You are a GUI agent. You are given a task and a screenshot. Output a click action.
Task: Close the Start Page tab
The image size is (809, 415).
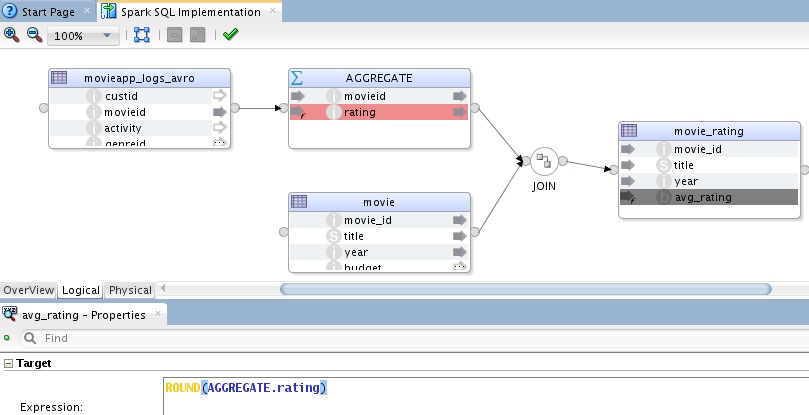pos(87,10)
